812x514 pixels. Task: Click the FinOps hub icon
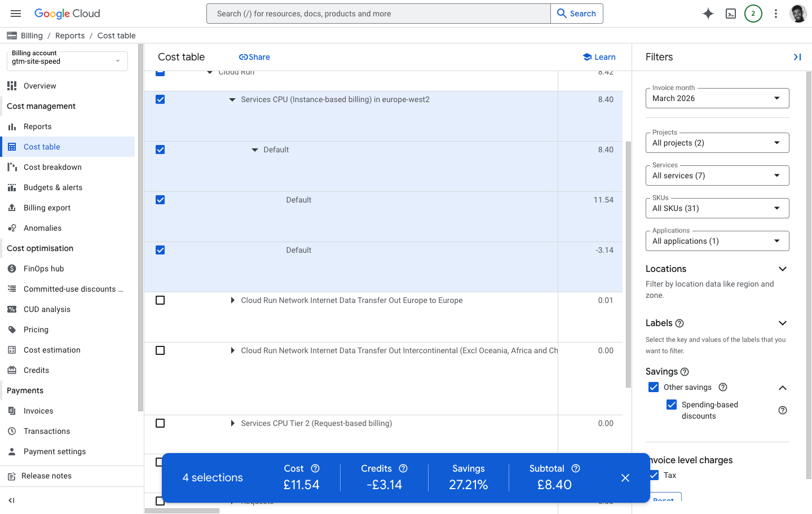point(12,268)
